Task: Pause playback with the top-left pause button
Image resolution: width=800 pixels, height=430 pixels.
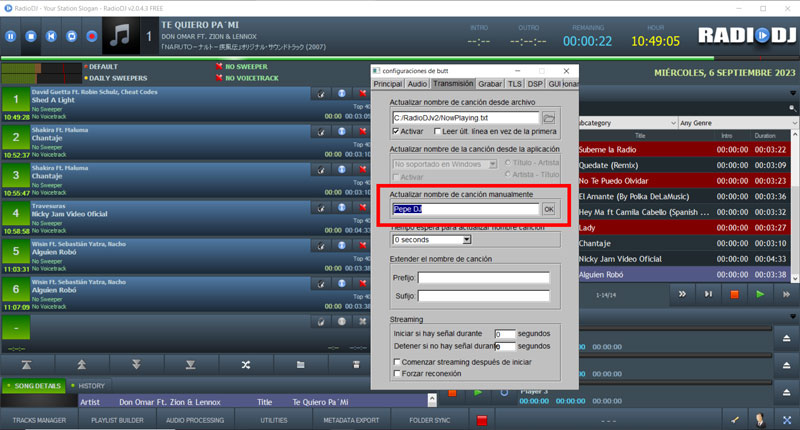Action: point(11,36)
